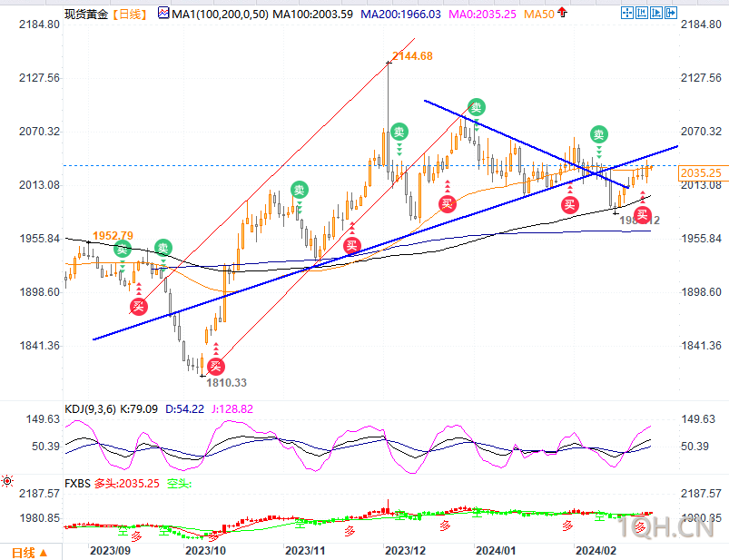Image resolution: width=729 pixels, height=560 pixels.
Task: Click the chart play-forward icon in the toolbar
Action: [656, 13]
